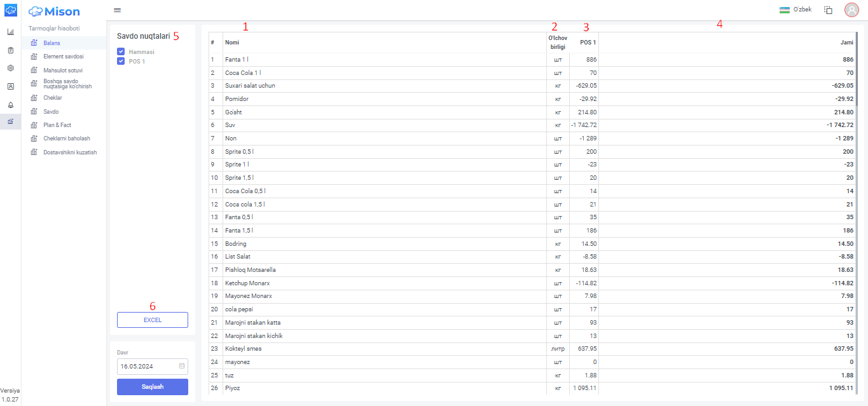Viewport: 868px width, 406px height.
Task: Select the Pishloq Motsarella row name
Action: [x=250, y=270]
